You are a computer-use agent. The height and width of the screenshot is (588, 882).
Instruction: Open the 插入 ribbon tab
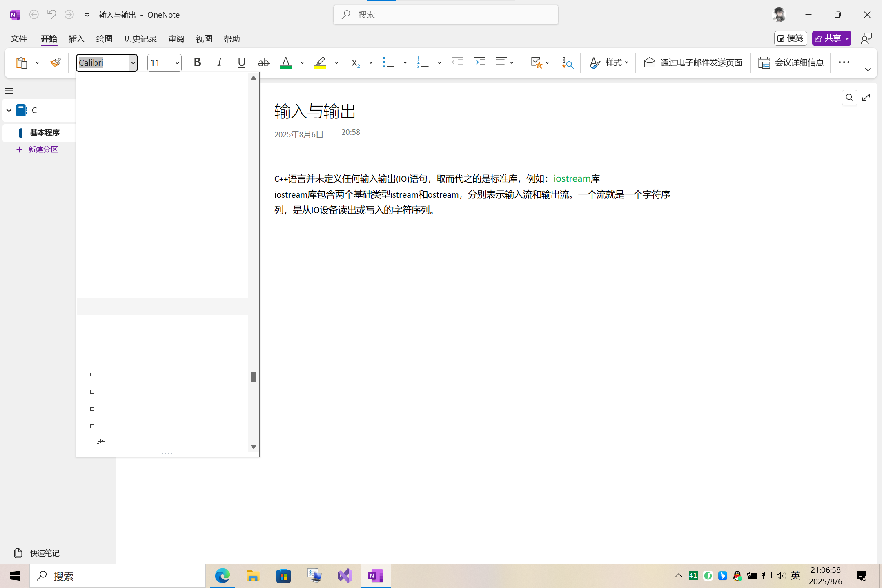76,39
